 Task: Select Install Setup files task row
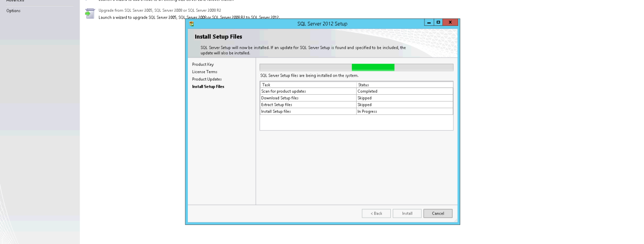(356, 111)
